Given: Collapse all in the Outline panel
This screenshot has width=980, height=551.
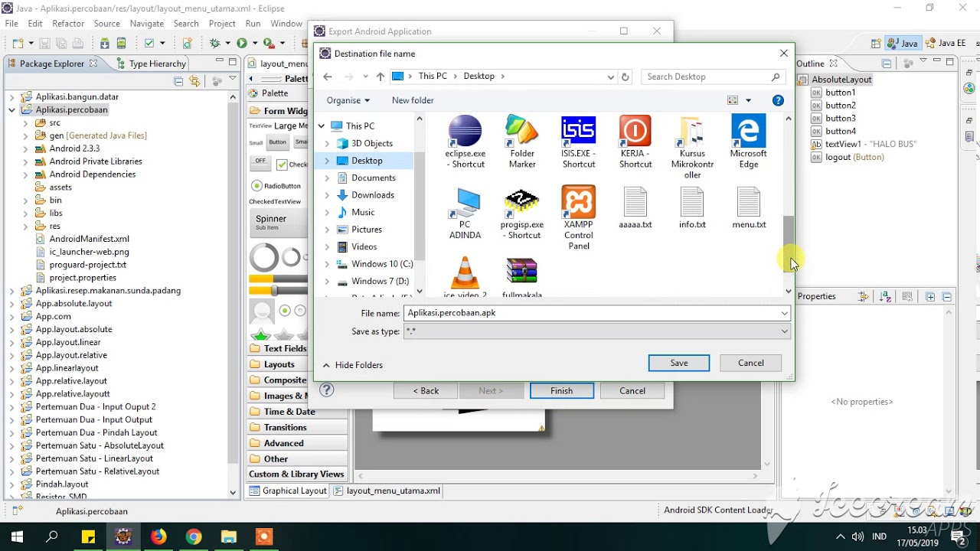Looking at the screenshot, I should 887,64.
